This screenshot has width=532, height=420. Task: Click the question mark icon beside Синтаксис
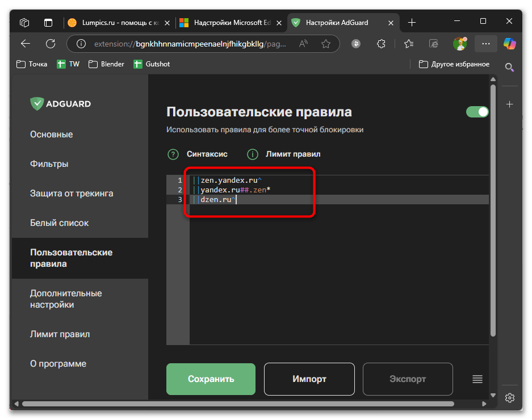click(172, 154)
